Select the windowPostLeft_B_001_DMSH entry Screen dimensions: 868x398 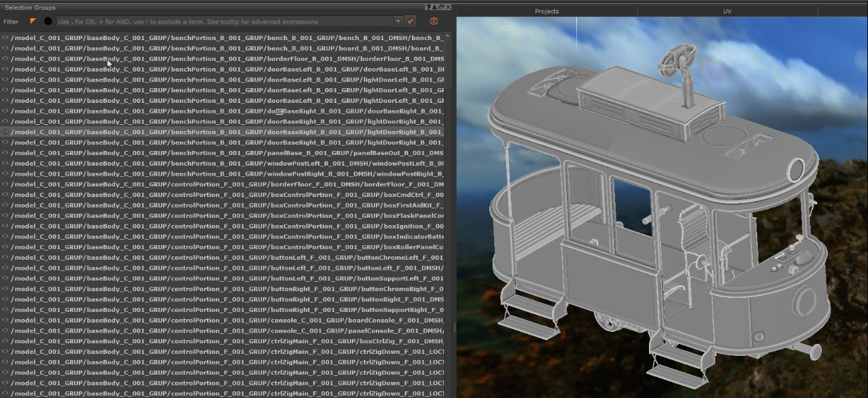pos(227,164)
